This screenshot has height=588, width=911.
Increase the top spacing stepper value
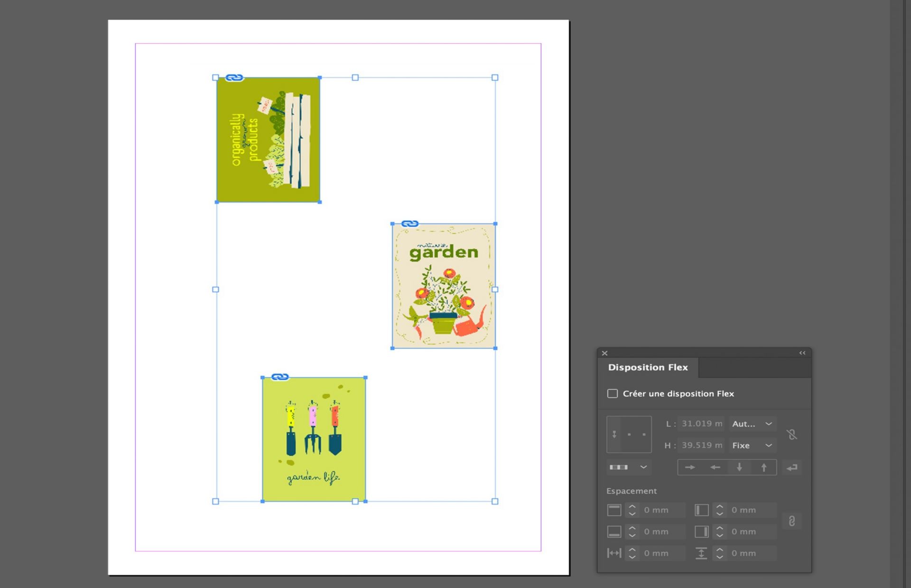click(632, 507)
